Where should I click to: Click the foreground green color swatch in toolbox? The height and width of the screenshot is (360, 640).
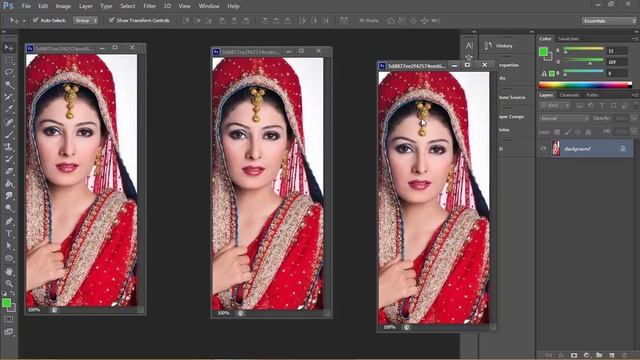point(6,302)
